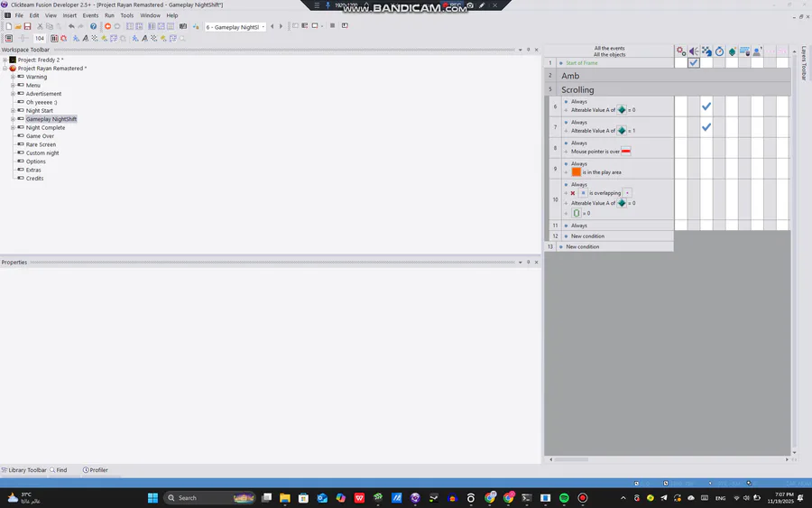Click the frame navigator icon on second toolbar

click(9, 38)
